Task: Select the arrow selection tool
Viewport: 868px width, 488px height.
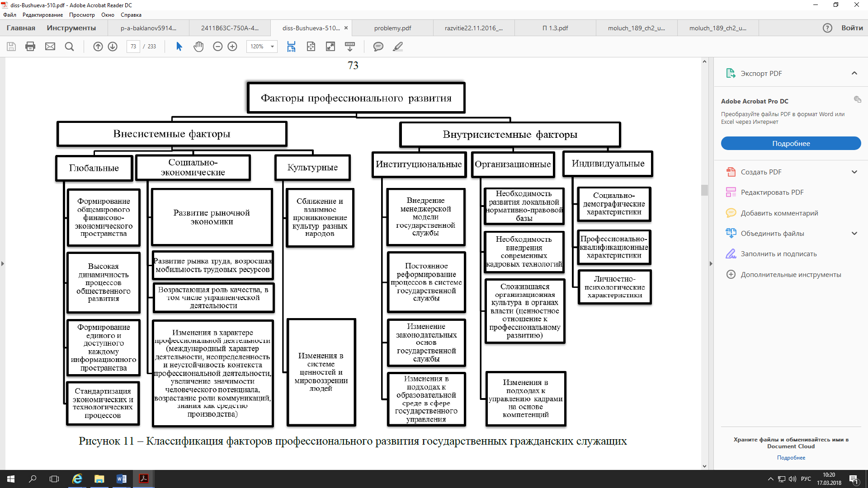Action: [179, 47]
